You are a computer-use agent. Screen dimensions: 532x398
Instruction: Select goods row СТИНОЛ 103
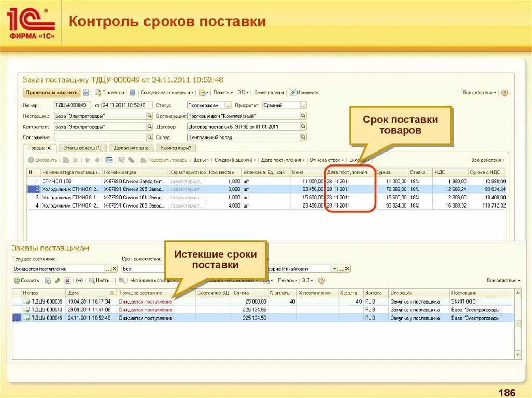click(267, 181)
